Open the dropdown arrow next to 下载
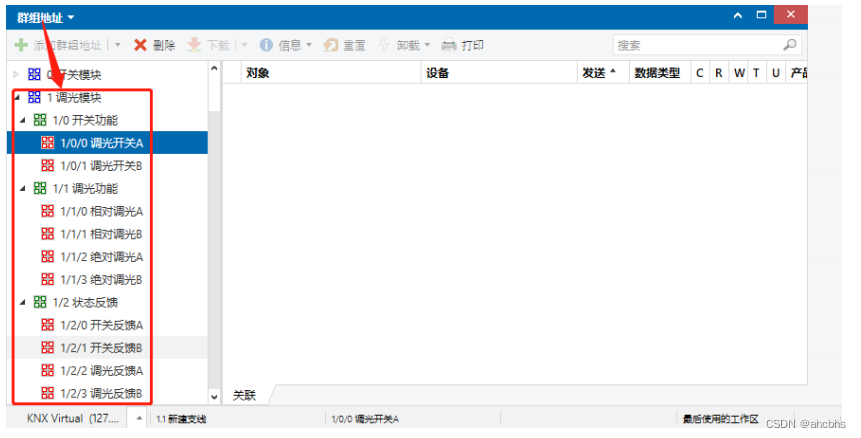Screen dimensions: 861x438 (245, 45)
